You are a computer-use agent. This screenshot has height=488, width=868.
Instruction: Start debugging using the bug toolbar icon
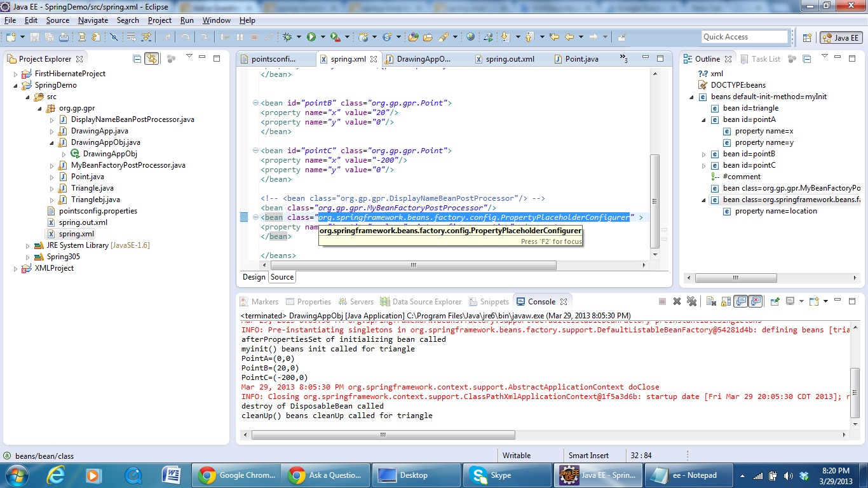287,36
